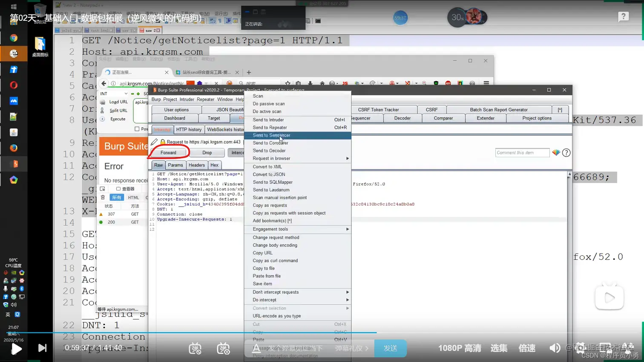Click the Comment this item field
This screenshot has height=362, width=644.
pos(522,153)
